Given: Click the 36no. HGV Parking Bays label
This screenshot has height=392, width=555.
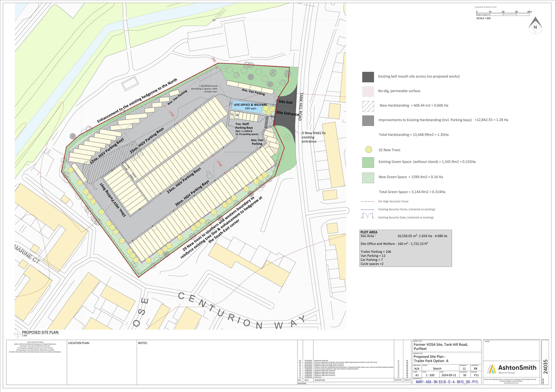Looking at the screenshot, I should tap(192, 193).
